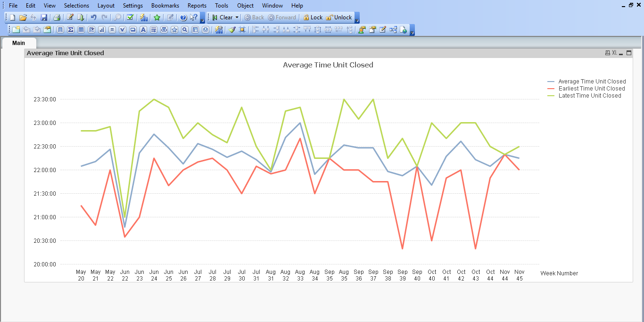644x322 pixels.
Task: Click the 23:30:00 y-axis label
Action: [x=45, y=99]
